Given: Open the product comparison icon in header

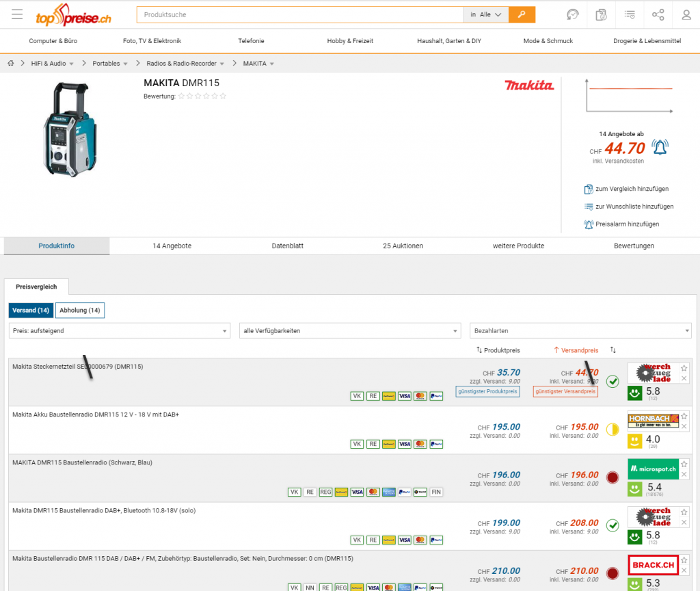Looking at the screenshot, I should [x=601, y=14].
